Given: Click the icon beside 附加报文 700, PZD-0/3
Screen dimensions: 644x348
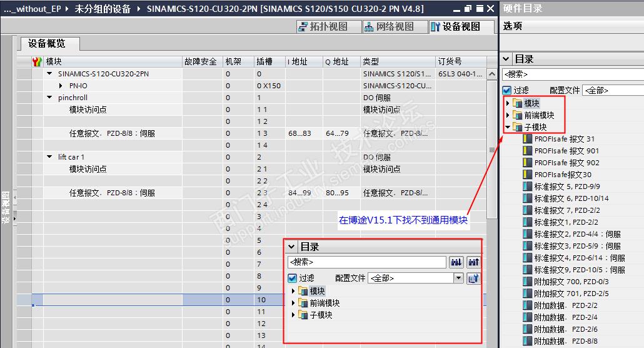Looking at the screenshot, I should tap(527, 282).
